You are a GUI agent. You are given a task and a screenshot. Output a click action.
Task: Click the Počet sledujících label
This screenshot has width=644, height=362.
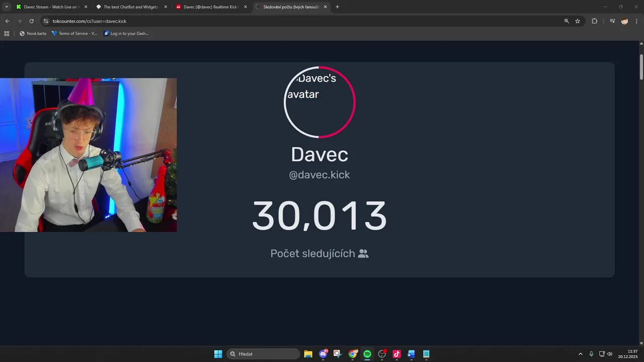pyautogui.click(x=312, y=253)
